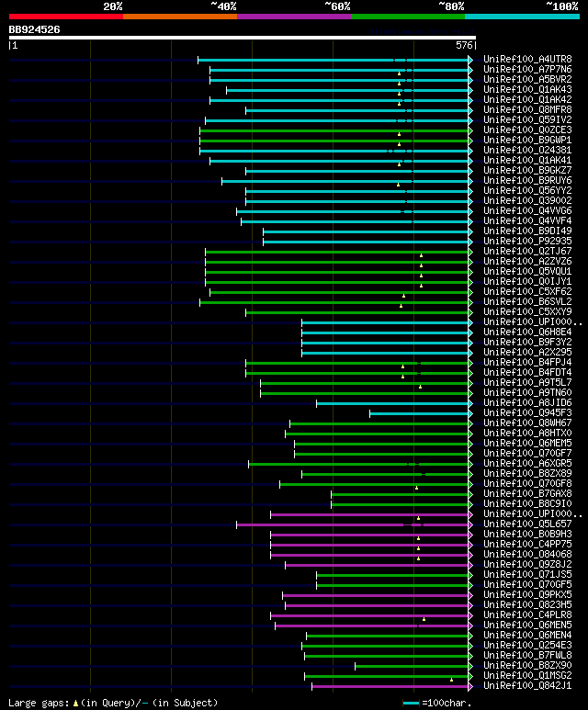Open the UniRef100_Q9PKX5 hit
The width and height of the screenshot is (588, 710).
tap(527, 594)
